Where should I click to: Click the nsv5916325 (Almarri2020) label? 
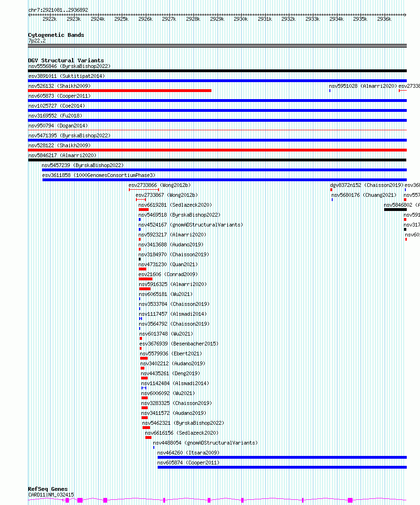pyautogui.click(x=173, y=285)
